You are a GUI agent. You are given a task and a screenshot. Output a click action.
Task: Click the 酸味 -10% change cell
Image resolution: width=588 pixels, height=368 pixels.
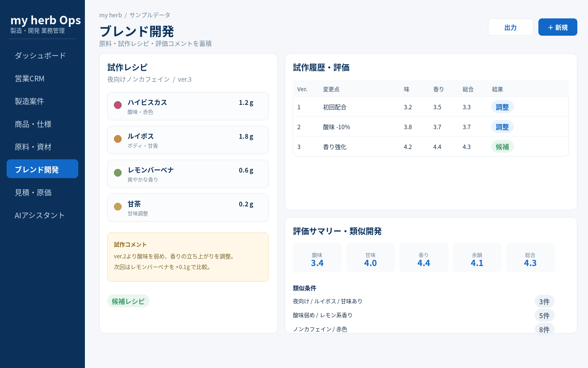337,127
